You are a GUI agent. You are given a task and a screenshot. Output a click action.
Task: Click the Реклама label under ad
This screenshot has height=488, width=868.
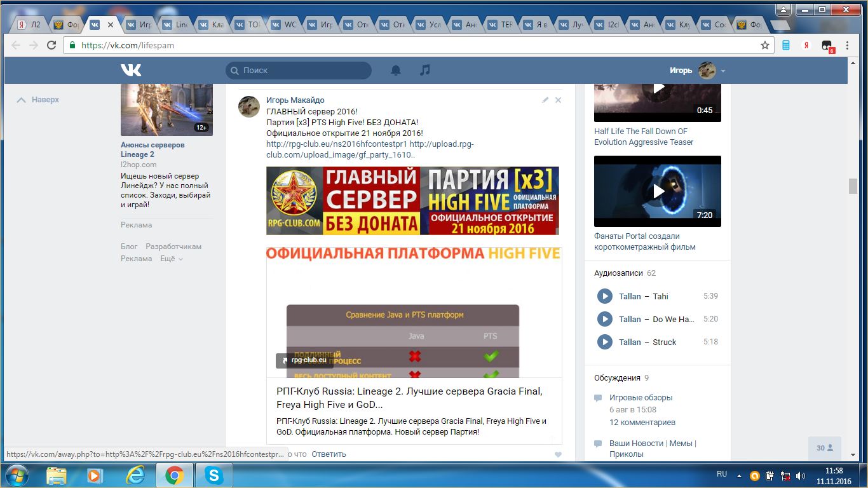pos(137,225)
